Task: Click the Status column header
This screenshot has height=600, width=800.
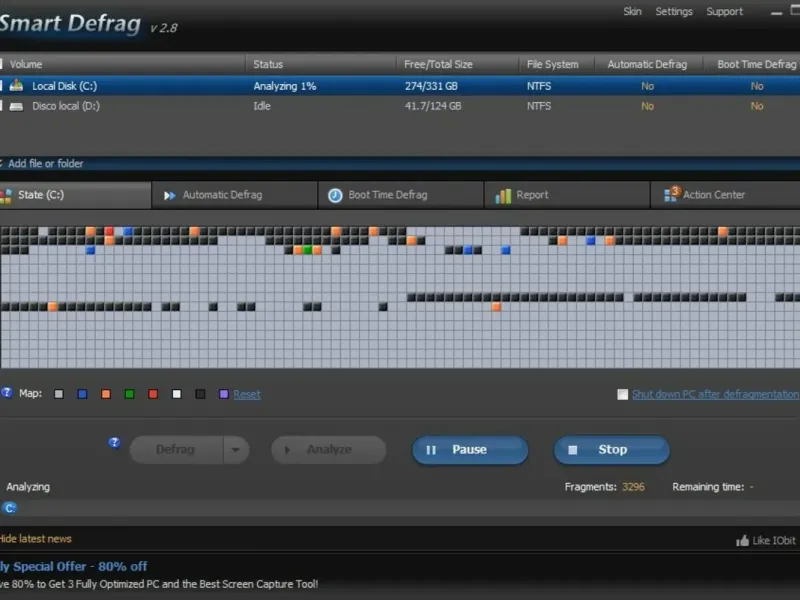Action: [x=320, y=64]
